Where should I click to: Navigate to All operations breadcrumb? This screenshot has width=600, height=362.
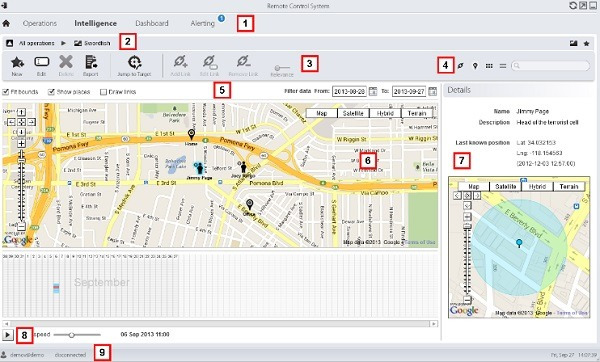click(x=36, y=43)
